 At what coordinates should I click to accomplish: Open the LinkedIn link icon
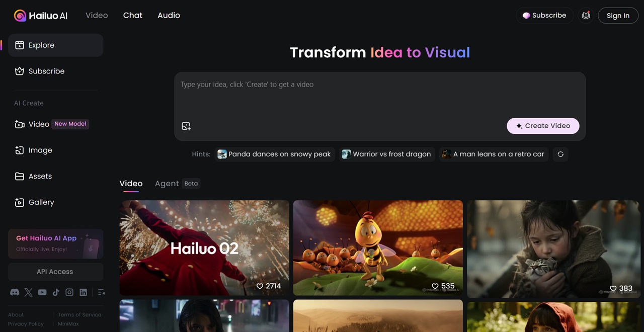[x=83, y=292]
